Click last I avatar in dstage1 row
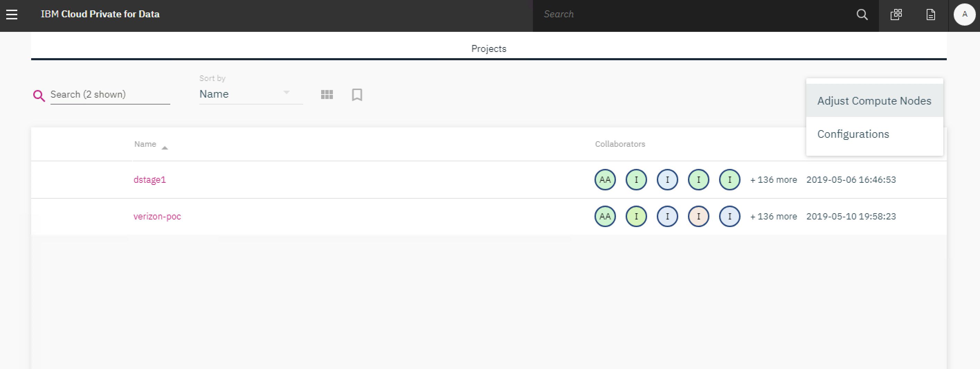This screenshot has height=369, width=980. click(729, 180)
